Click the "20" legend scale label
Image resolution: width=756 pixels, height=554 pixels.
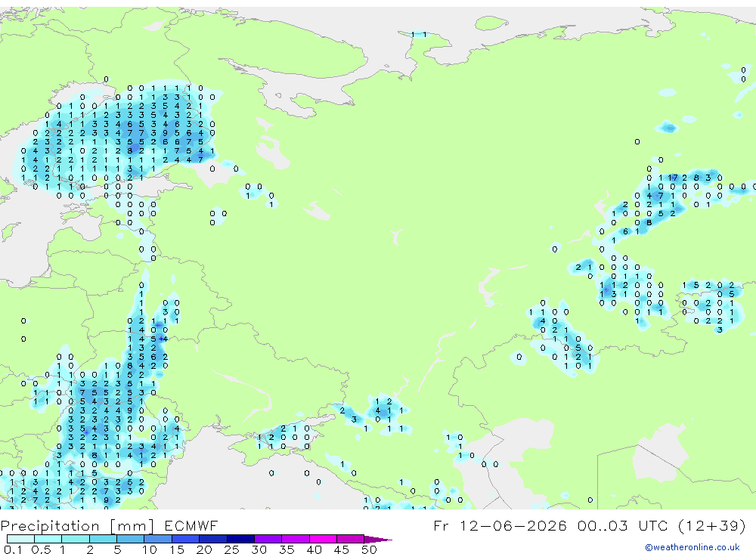tap(204, 549)
